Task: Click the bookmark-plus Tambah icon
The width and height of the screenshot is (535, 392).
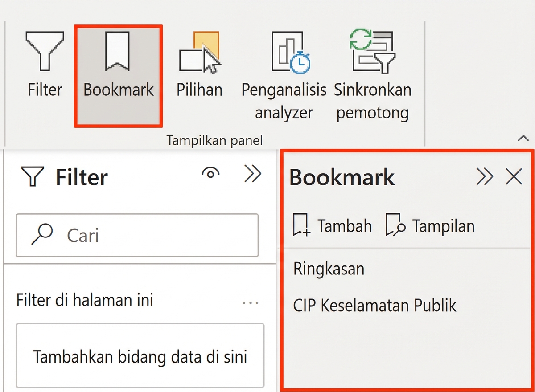Action: pyautogui.click(x=301, y=225)
